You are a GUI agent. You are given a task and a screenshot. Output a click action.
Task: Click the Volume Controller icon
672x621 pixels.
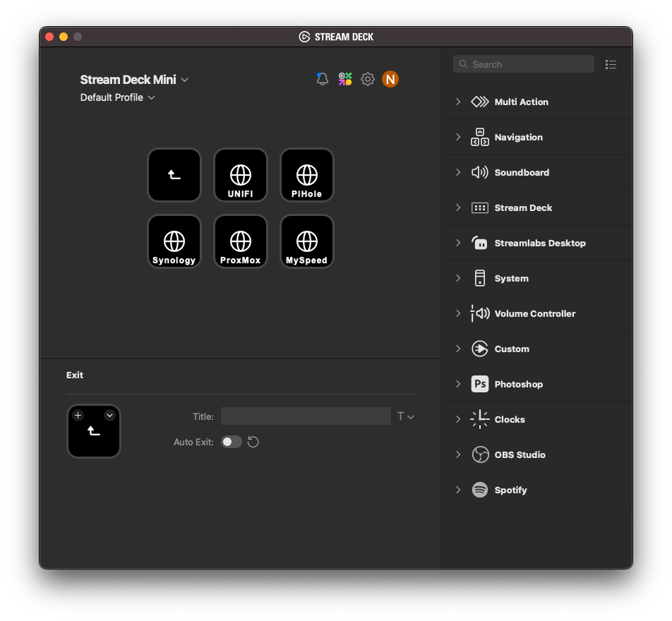[479, 313]
